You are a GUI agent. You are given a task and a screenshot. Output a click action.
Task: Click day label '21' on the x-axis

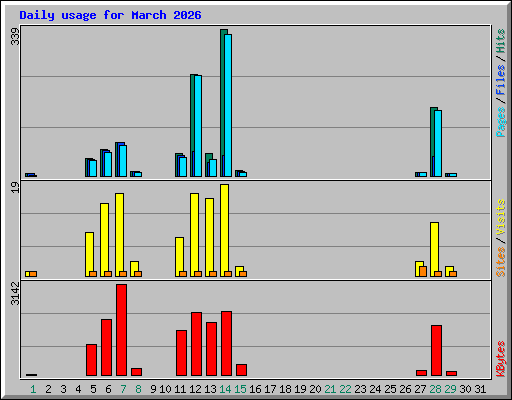point(330,389)
